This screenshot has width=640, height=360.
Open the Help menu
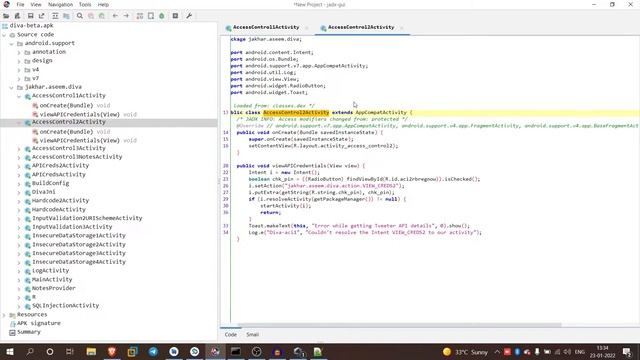click(103, 4)
